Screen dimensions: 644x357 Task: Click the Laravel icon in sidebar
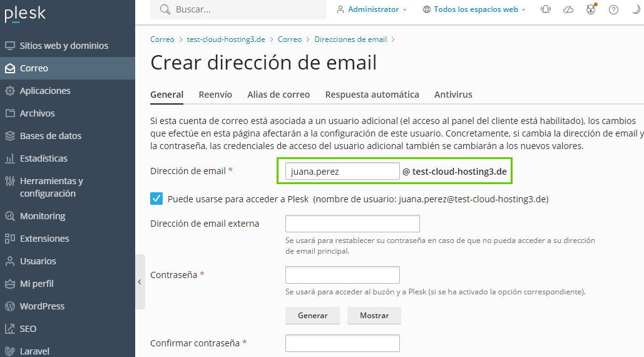[10, 351]
